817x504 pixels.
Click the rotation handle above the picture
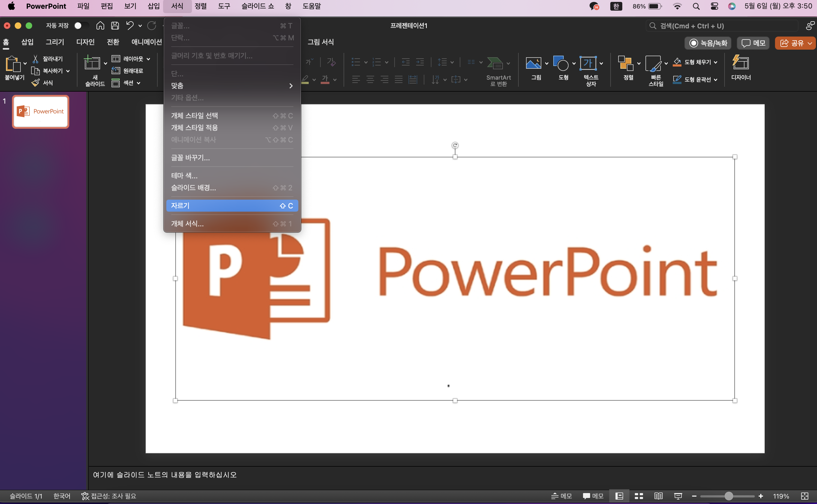pos(455,145)
